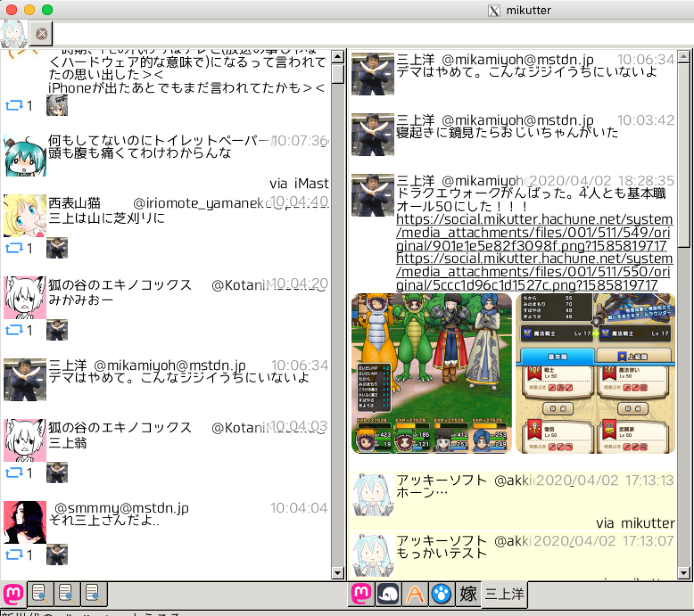Open the job levels screenshot thumbnail

pyautogui.click(x=595, y=373)
